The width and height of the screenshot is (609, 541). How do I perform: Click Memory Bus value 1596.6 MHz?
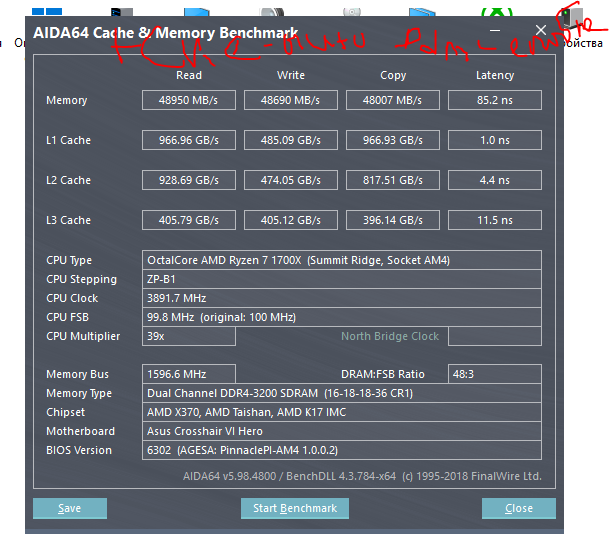coord(189,374)
